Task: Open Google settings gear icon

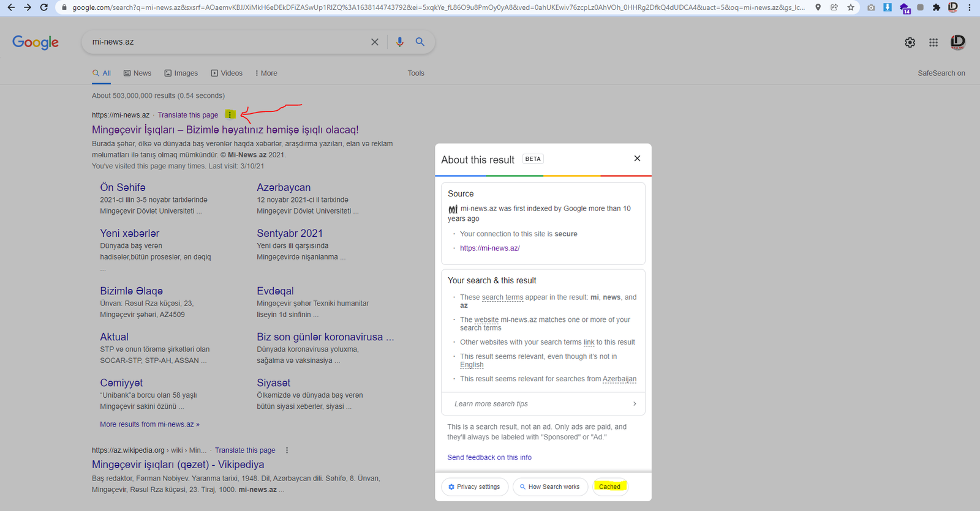Action: point(910,42)
